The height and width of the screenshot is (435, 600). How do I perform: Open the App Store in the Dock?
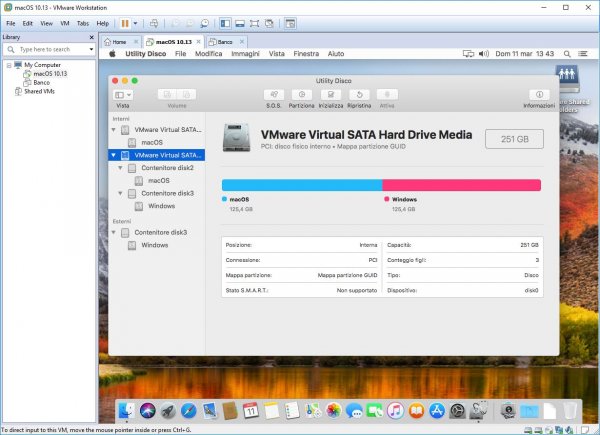436,410
